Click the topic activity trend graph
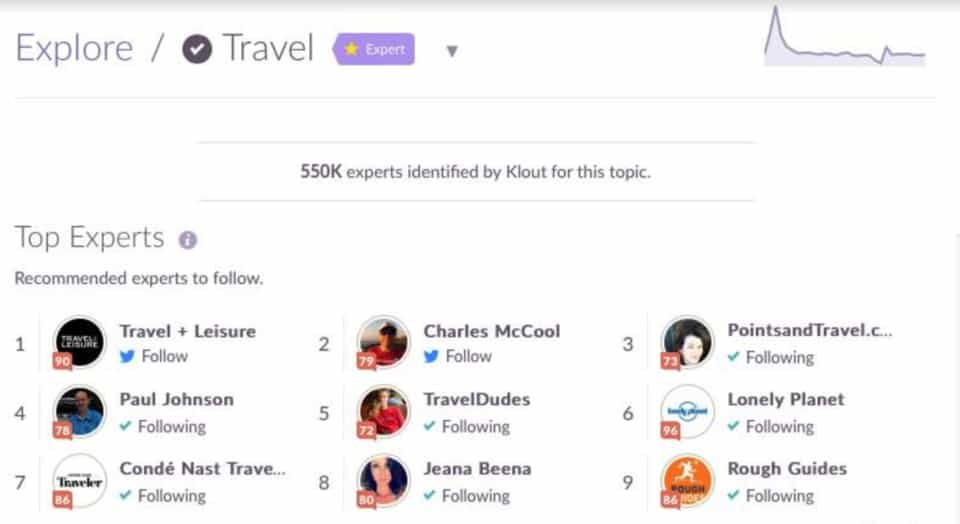960x524 pixels. tap(845, 38)
